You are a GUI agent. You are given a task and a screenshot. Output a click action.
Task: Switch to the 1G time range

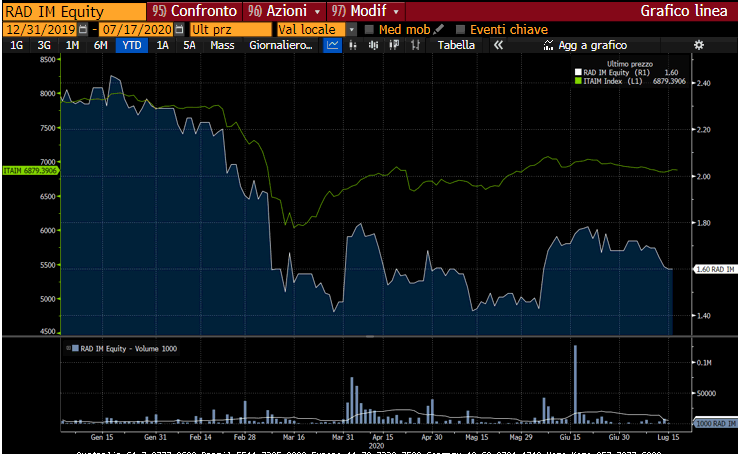click(16, 45)
